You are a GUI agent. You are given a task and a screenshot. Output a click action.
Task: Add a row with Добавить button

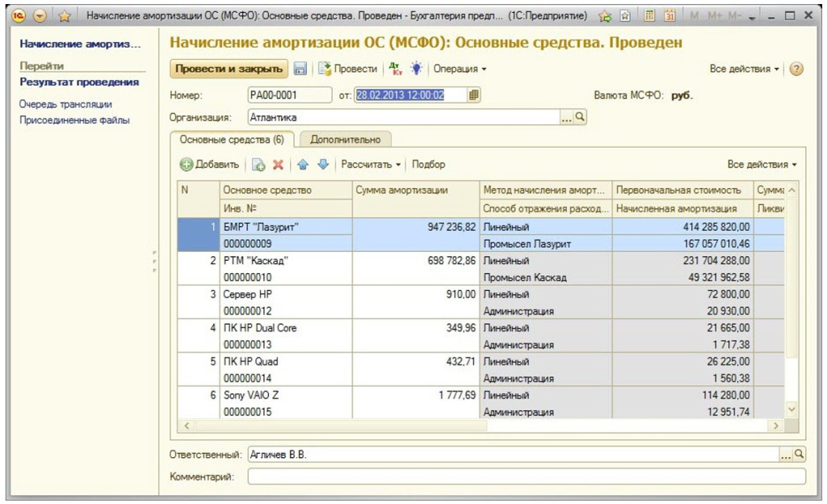pos(209,165)
